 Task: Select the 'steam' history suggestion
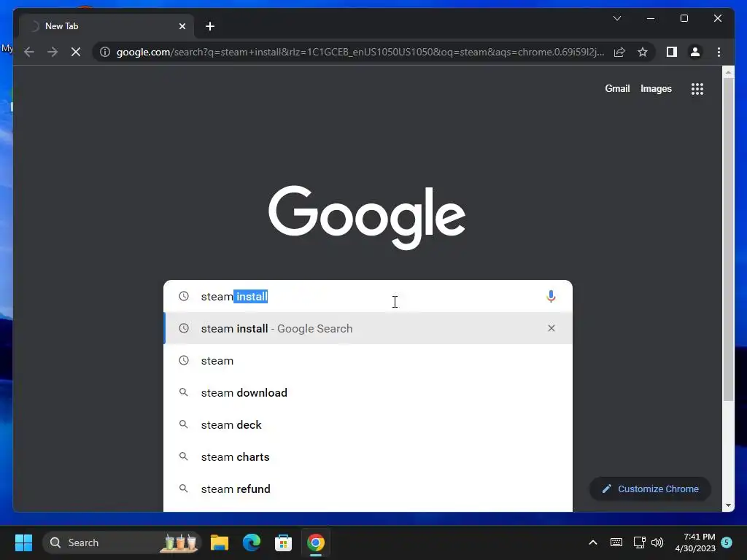point(368,360)
